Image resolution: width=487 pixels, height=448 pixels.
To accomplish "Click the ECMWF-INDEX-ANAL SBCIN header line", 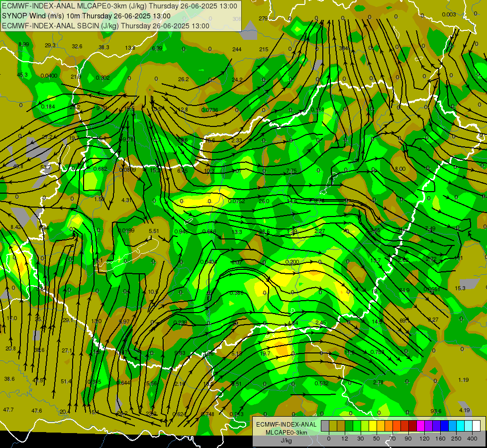I will [x=105, y=26].
